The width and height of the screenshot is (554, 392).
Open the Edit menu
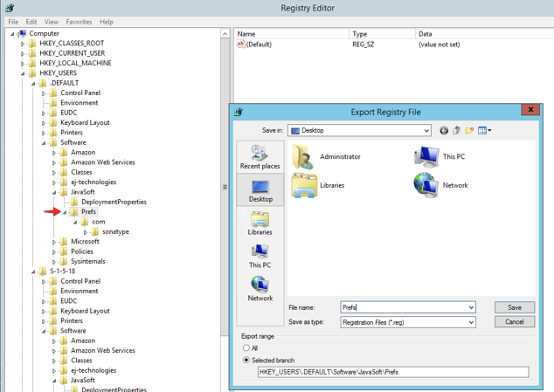point(31,22)
